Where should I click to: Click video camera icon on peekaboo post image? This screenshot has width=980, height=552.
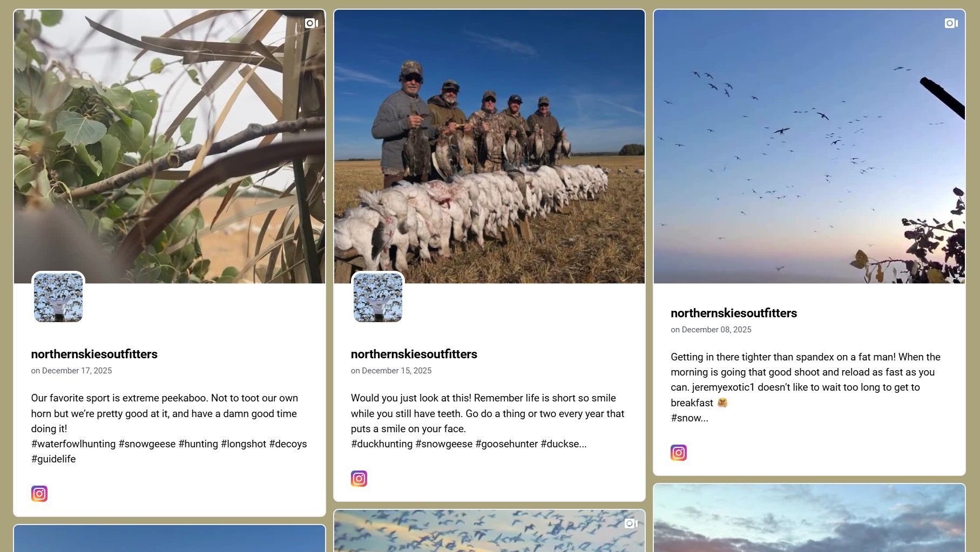coord(312,23)
